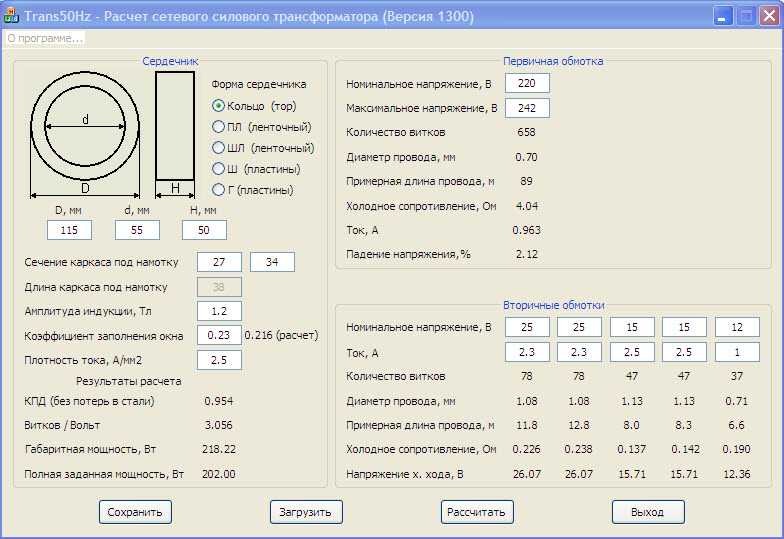Screen dimensions: 784x539
Task: Click fifth secondary voltage field 12
Action: 738,327
